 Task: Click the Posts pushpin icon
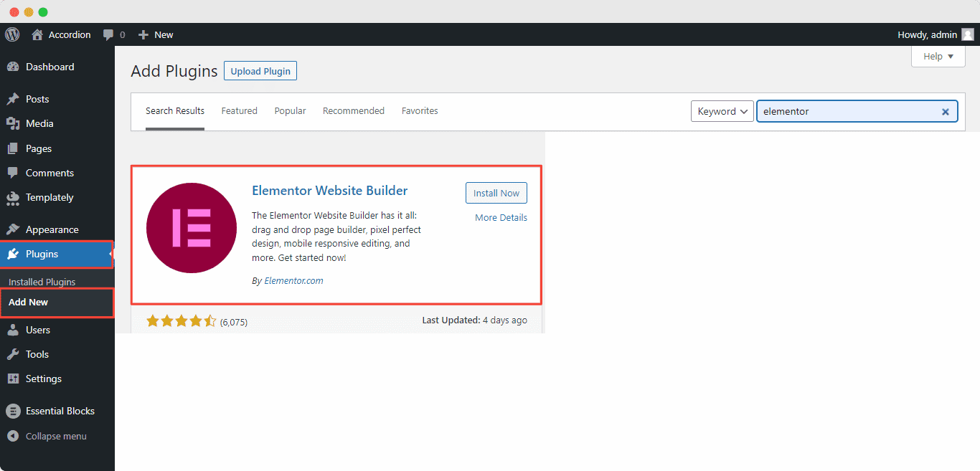pyautogui.click(x=13, y=99)
